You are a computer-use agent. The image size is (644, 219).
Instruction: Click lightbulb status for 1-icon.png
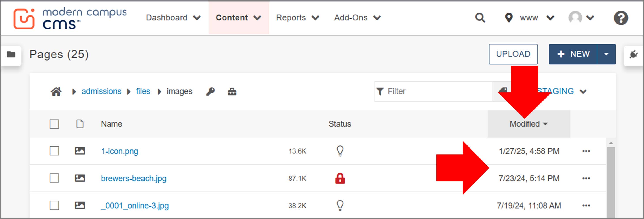pyautogui.click(x=340, y=151)
